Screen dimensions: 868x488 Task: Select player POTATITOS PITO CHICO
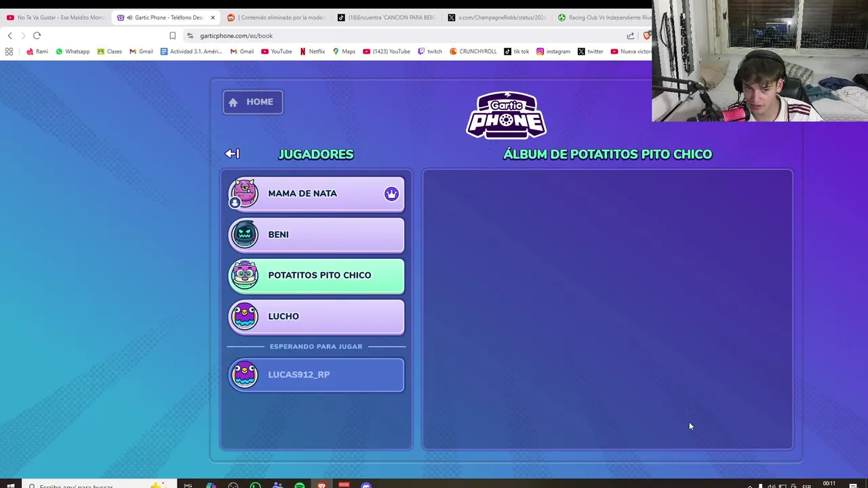tap(316, 275)
